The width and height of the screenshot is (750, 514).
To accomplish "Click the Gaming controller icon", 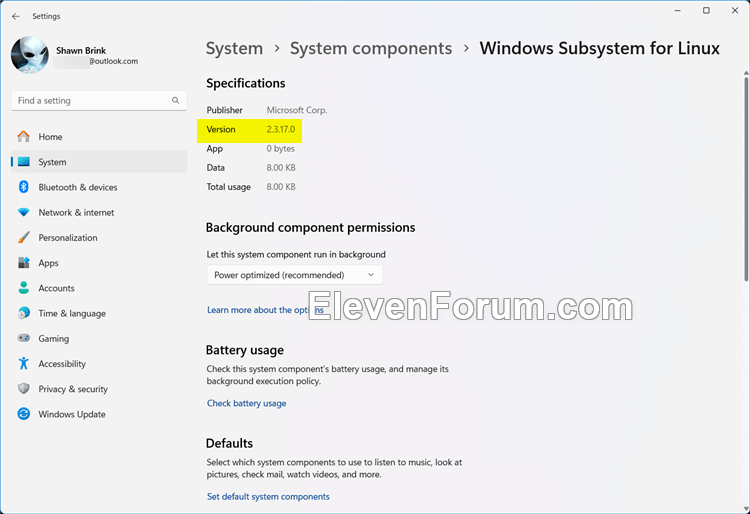I will click(x=23, y=338).
